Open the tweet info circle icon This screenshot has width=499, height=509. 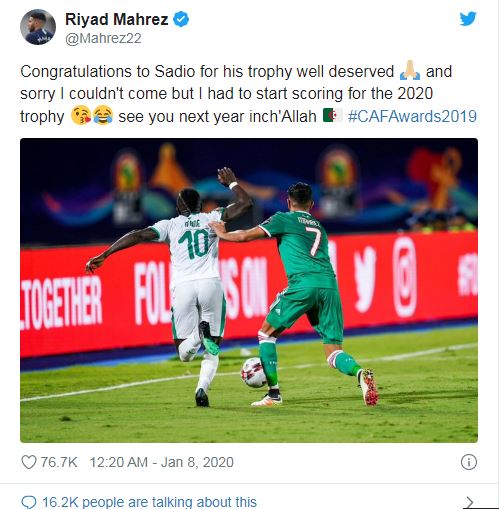469,462
